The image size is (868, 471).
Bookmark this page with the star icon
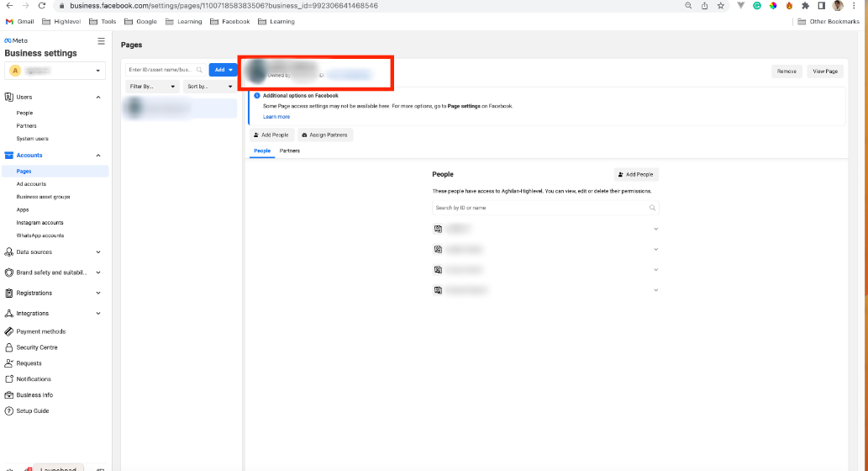coord(720,6)
